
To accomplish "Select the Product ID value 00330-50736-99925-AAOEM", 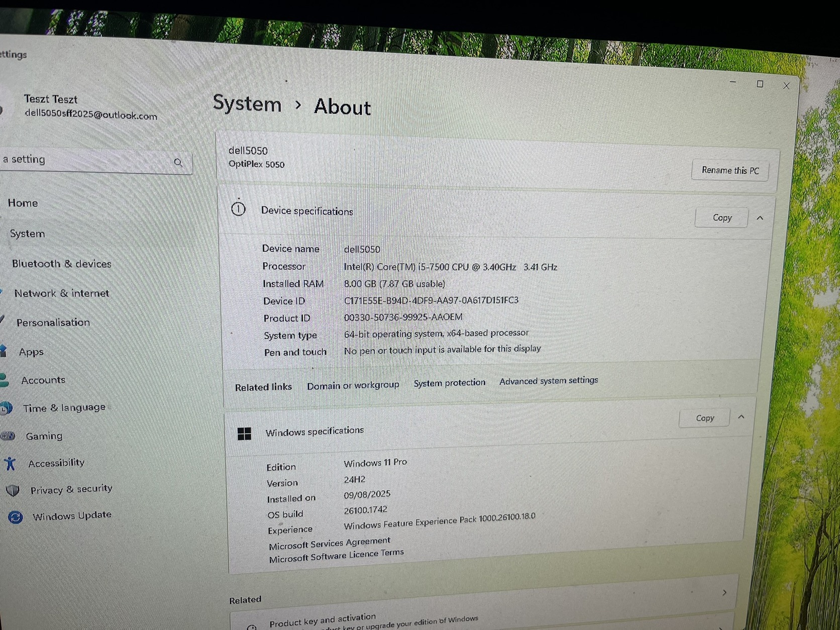I will pyautogui.click(x=403, y=317).
